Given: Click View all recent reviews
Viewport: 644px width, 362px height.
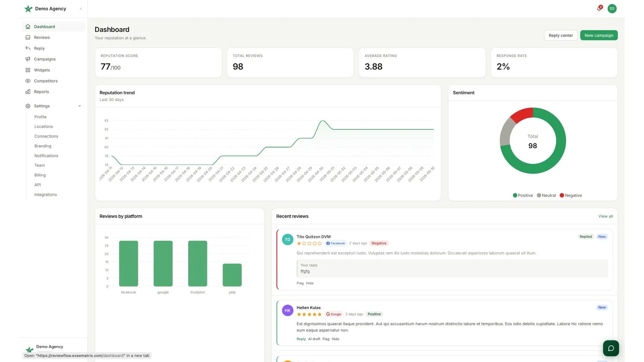Looking at the screenshot, I should [x=605, y=216].
